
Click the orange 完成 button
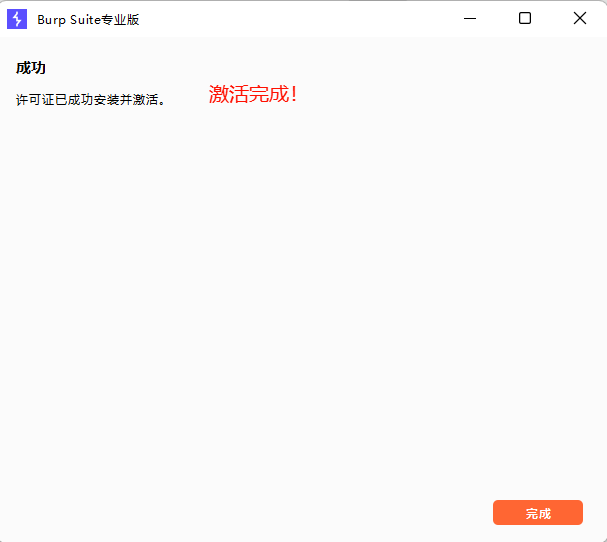coord(537,513)
